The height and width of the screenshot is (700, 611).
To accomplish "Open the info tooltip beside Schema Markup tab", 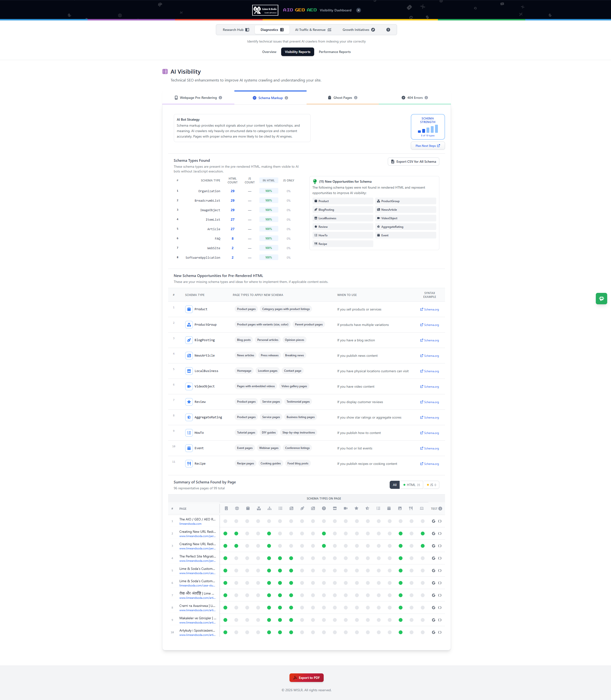I will tap(286, 98).
